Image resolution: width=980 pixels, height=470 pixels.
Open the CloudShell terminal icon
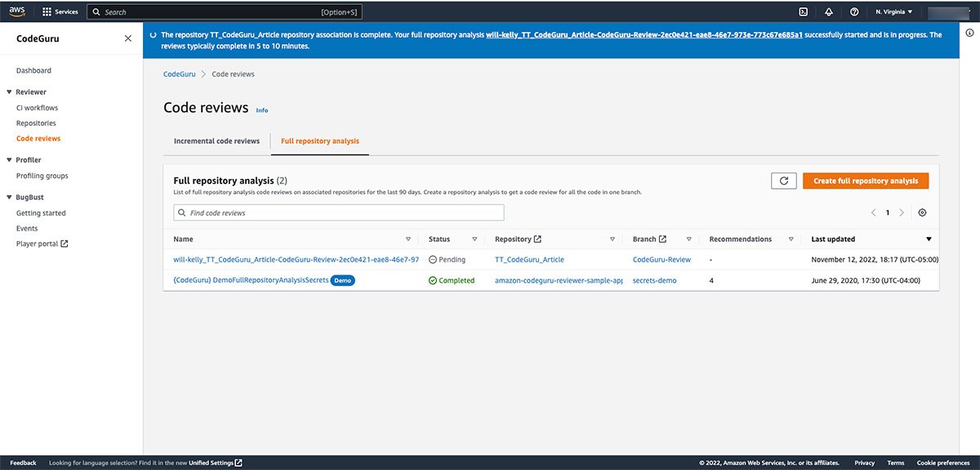coord(803,12)
